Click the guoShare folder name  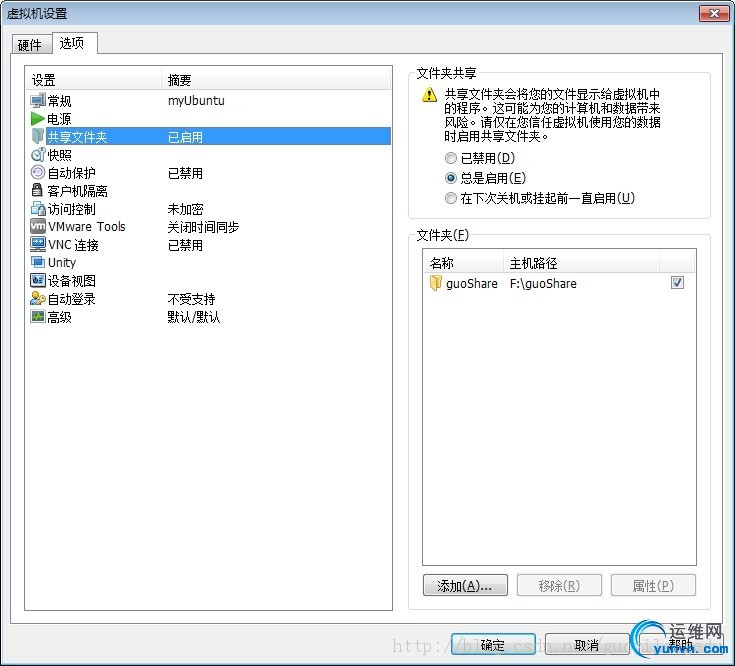click(472, 284)
